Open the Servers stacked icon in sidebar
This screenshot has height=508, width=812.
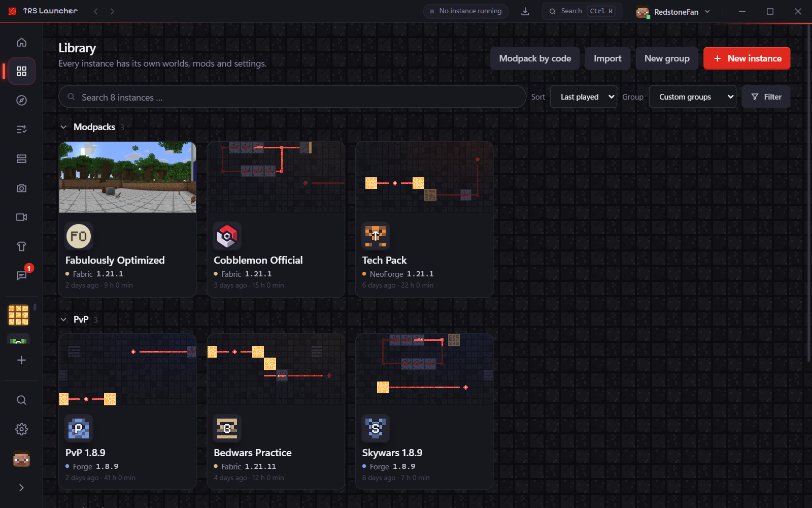21,159
